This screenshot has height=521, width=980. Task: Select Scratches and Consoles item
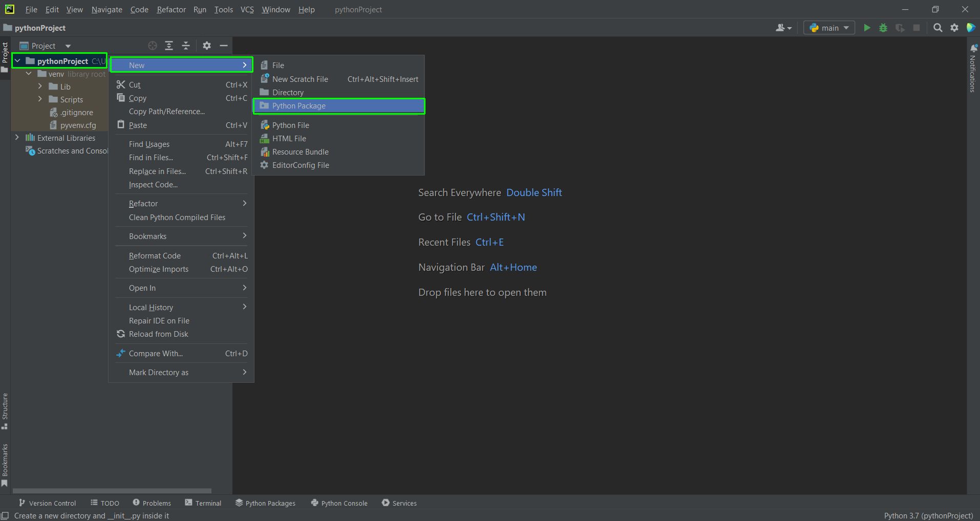click(67, 151)
